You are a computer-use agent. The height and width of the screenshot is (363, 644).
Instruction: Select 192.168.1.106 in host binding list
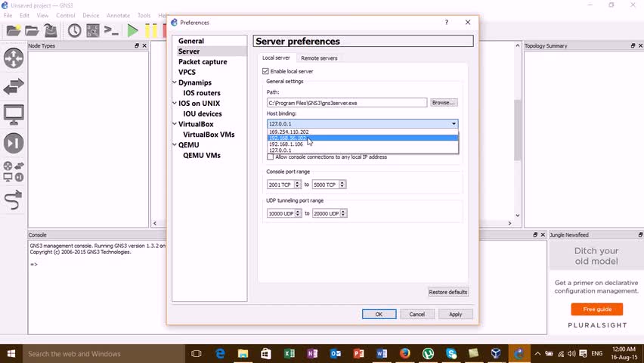(363, 144)
